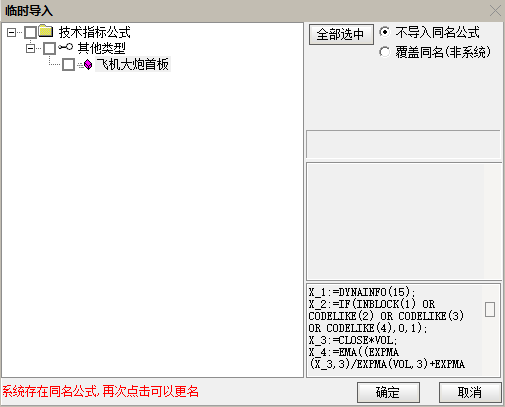
Task: Click the key-shaped icon beside 其他类型
Action: pyautogui.click(x=65, y=47)
